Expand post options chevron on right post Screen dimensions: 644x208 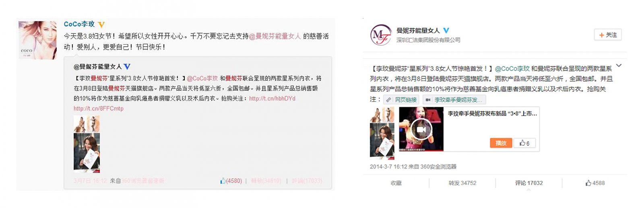tap(619, 66)
